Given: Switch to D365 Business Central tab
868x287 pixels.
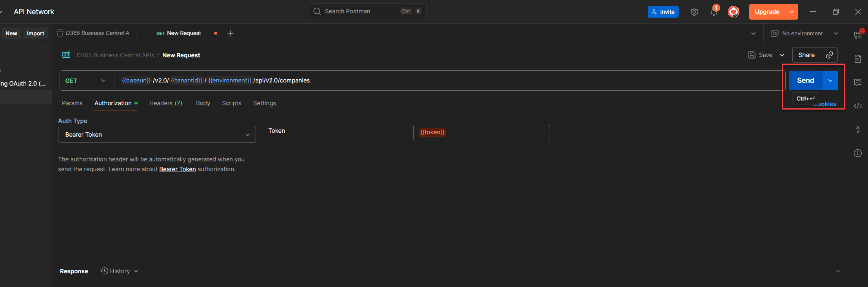Looking at the screenshot, I should click(93, 33).
